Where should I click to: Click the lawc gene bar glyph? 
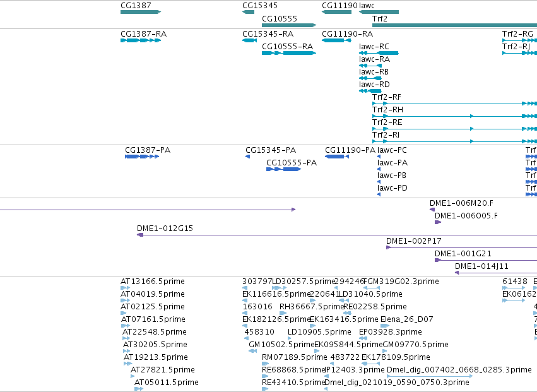pyautogui.click(x=379, y=12)
